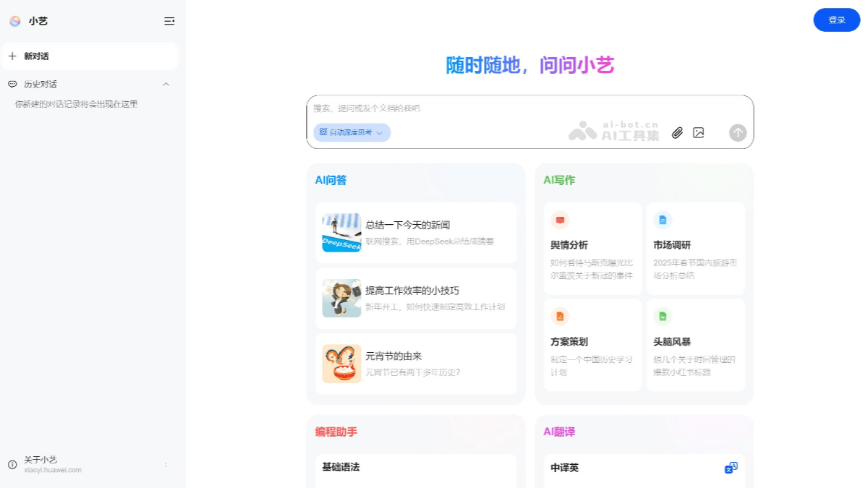This screenshot has width=868, height=488.
Task: Open the 历史对话 chat history icon
Action: pyautogui.click(x=12, y=84)
